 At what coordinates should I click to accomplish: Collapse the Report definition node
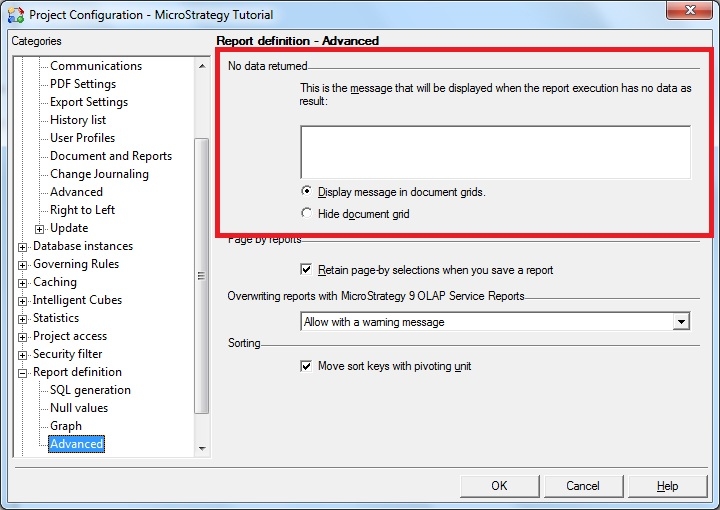coord(22,373)
